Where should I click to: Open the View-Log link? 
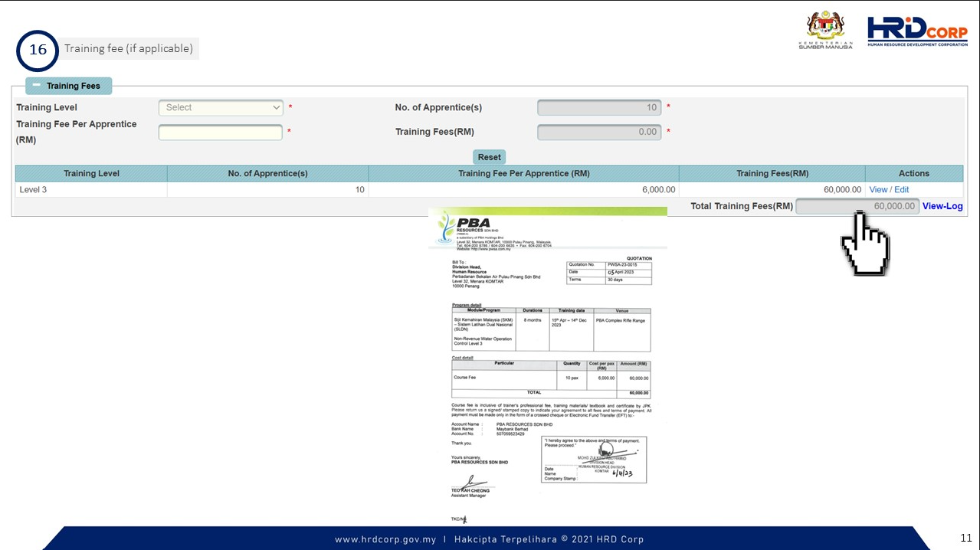[942, 206]
